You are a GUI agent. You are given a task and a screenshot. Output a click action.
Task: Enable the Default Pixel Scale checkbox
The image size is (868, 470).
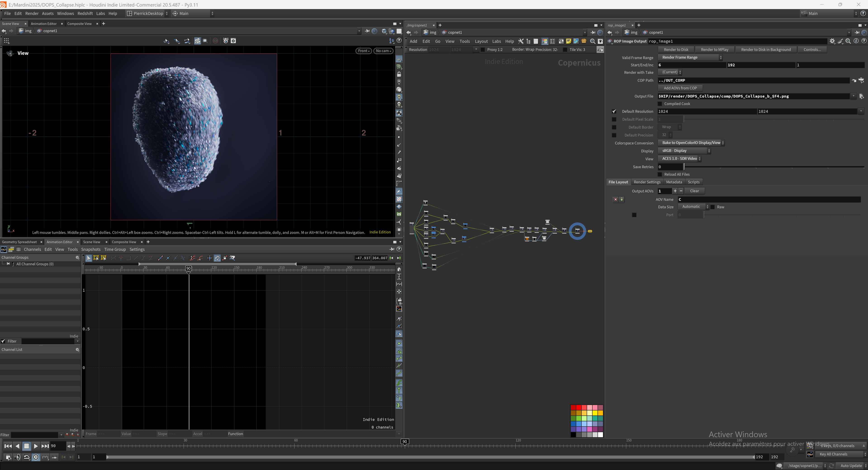click(614, 120)
